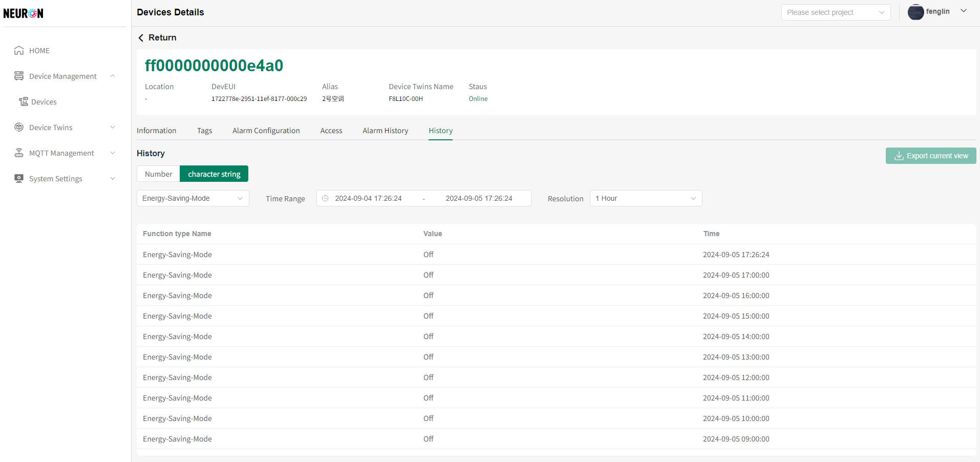Click the Device Twins Name F8L10C-00H

pos(406,99)
